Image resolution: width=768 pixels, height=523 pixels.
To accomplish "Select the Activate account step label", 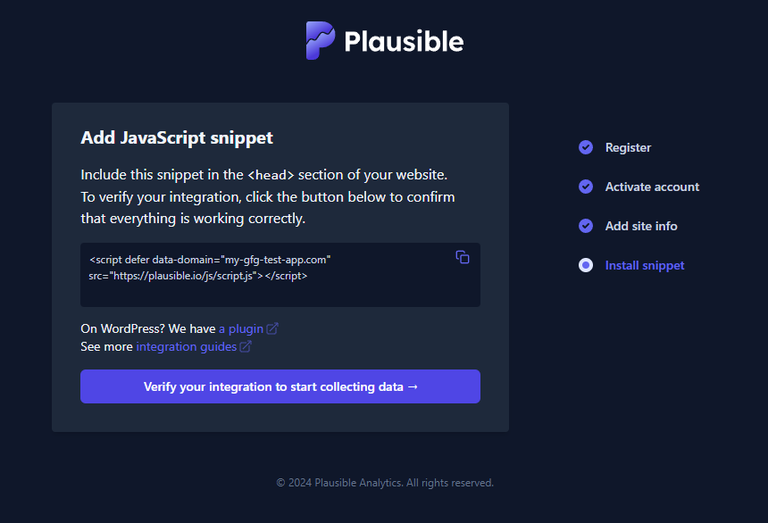I will pyautogui.click(x=652, y=187).
